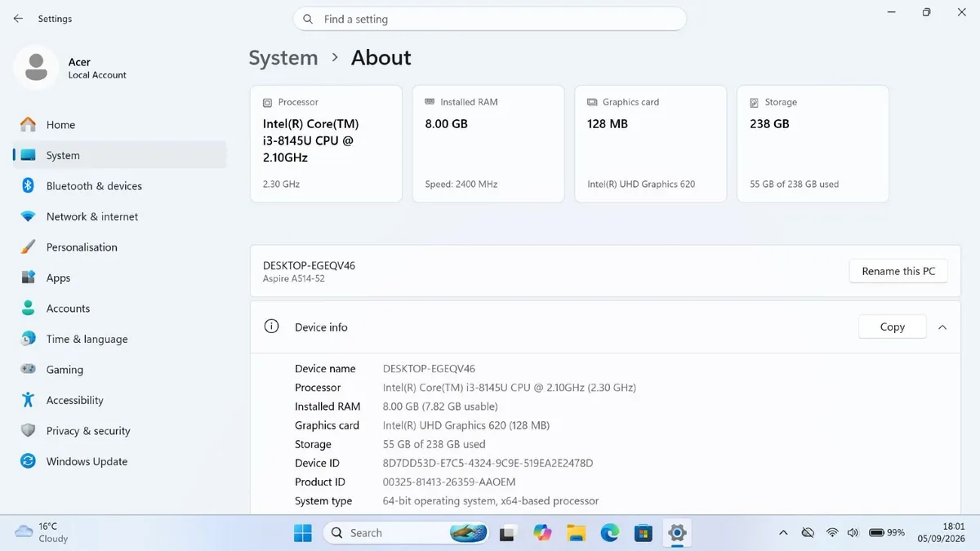The image size is (980, 551).
Task: Click the volume speaker tray icon
Action: tap(853, 533)
